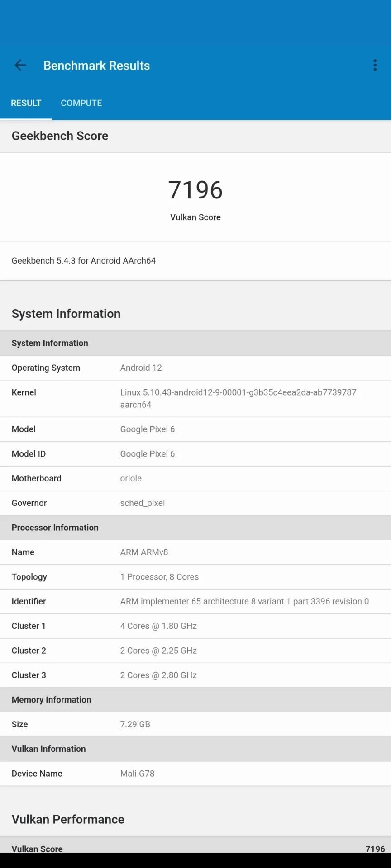Select the oriole motherboard value
Image resolution: width=391 pixels, height=868 pixels.
(x=131, y=478)
